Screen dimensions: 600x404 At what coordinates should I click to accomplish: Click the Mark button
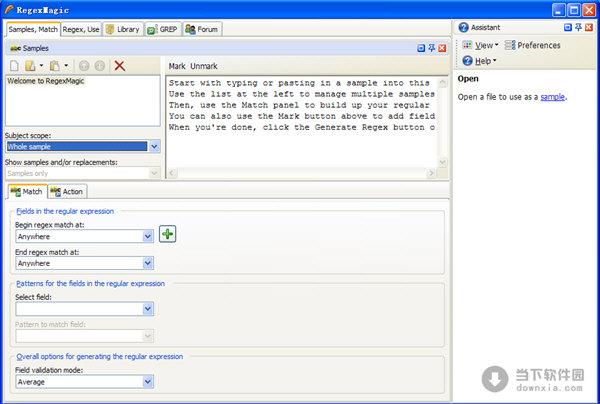tap(177, 66)
